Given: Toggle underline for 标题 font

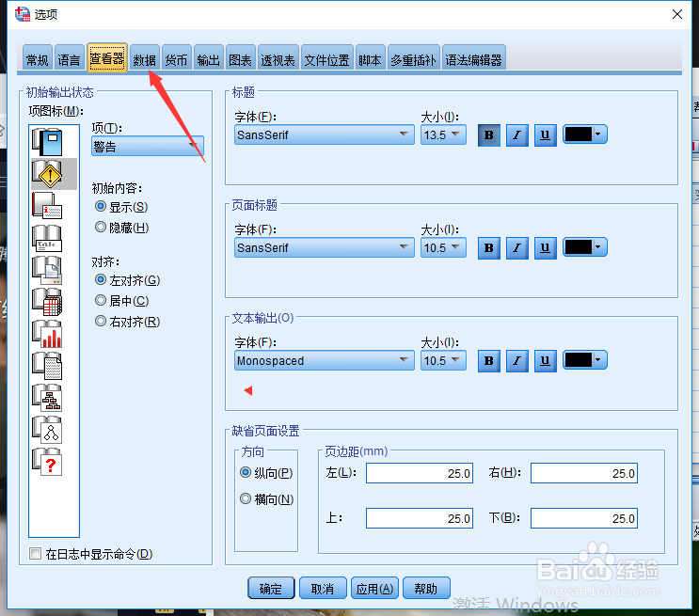Looking at the screenshot, I should click(x=546, y=135).
